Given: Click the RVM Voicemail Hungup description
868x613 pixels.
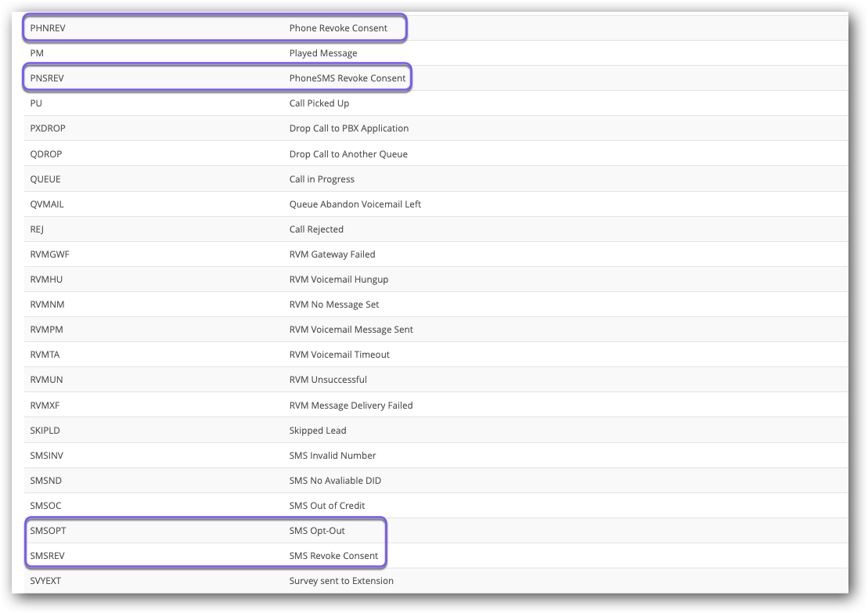Looking at the screenshot, I should tap(339, 279).
